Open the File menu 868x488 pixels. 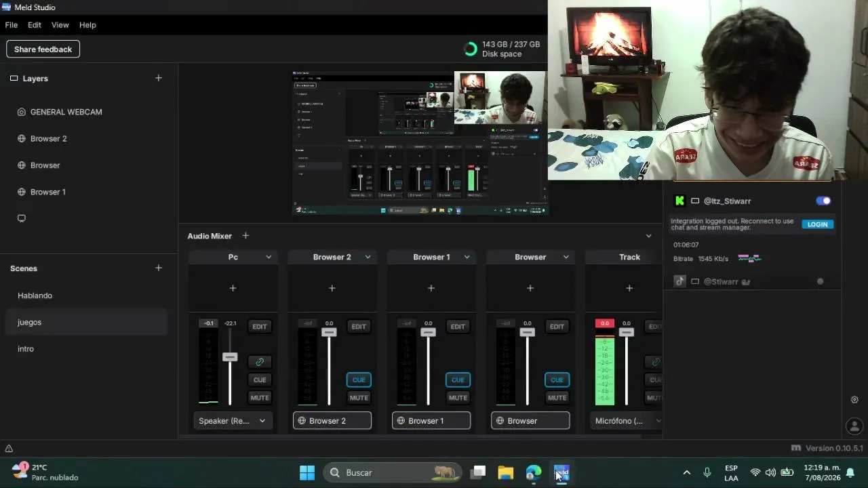click(12, 25)
